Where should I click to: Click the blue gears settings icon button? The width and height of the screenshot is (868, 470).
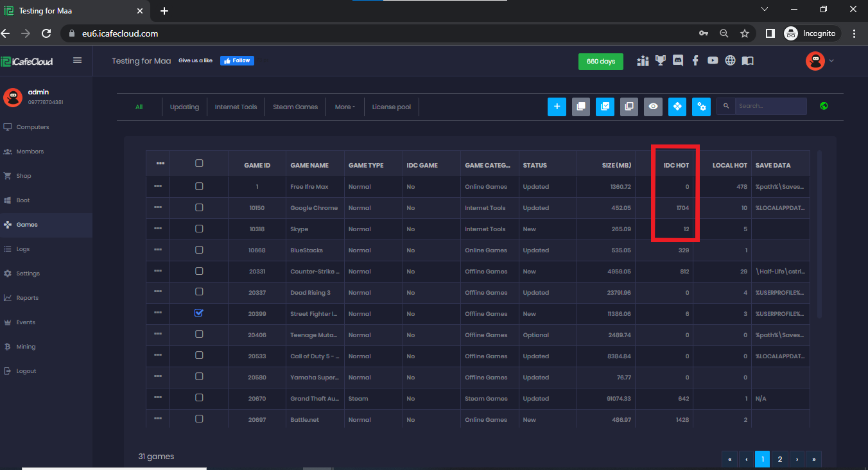click(701, 107)
